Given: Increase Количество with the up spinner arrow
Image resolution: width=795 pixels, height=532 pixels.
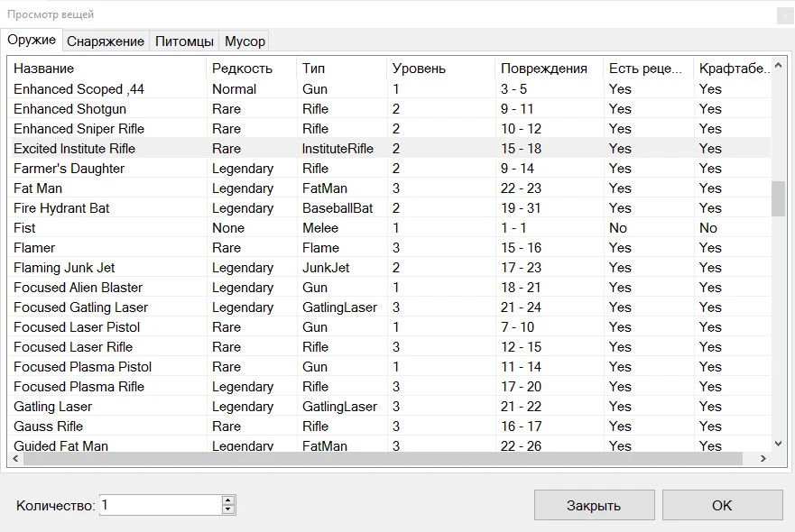Looking at the screenshot, I should coord(228,500).
